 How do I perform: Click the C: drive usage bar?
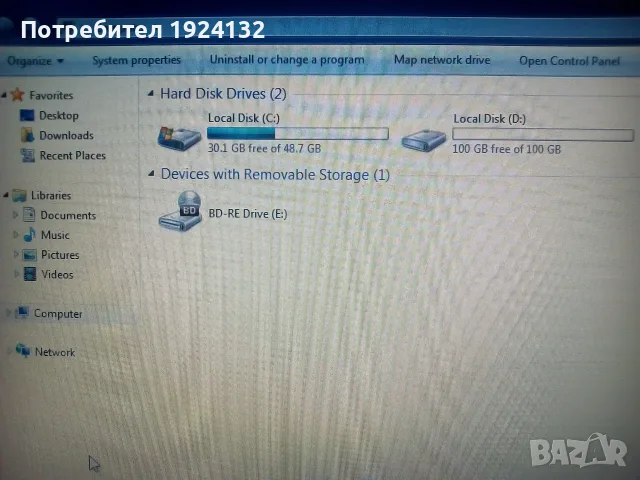click(x=298, y=133)
